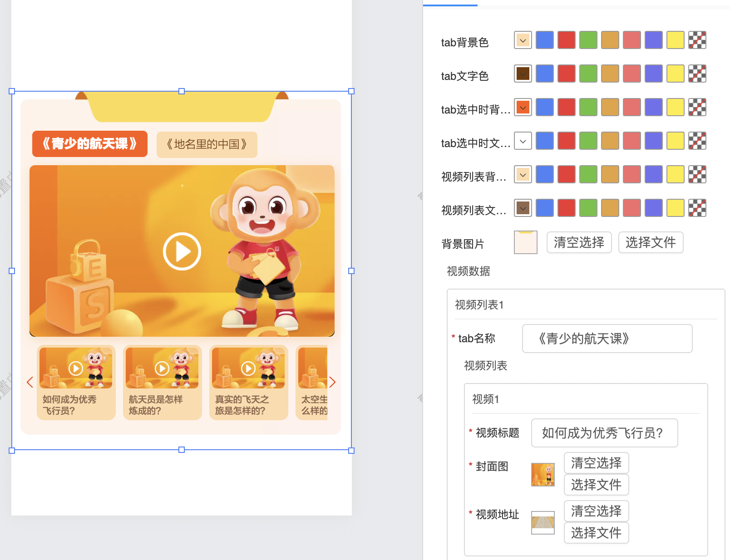The width and height of the screenshot is (730, 560).
Task: Pick the green swatch for tab选中时背景
Action: [x=588, y=107]
